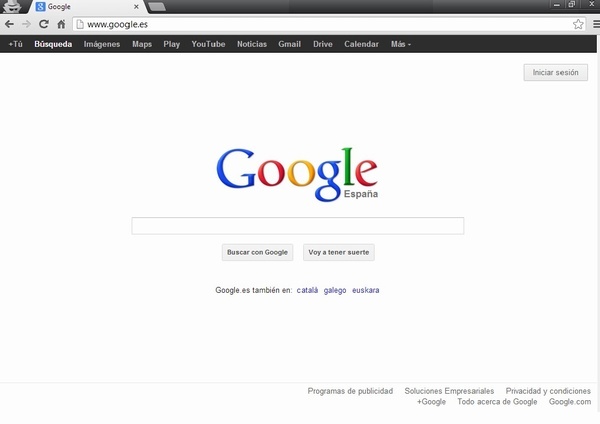This screenshot has width=600, height=424.
Task: Open YouTube in the navigation bar
Action: [x=208, y=44]
